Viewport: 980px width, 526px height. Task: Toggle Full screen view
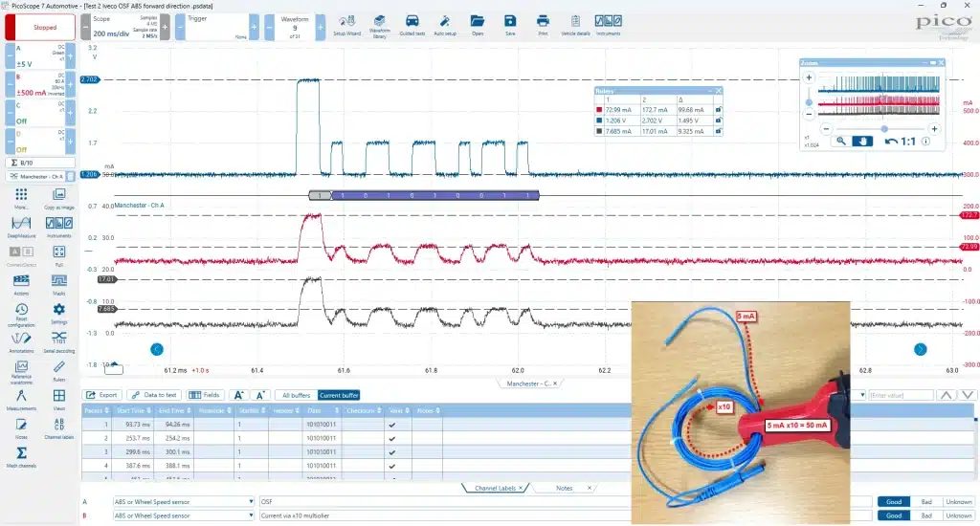point(58,256)
